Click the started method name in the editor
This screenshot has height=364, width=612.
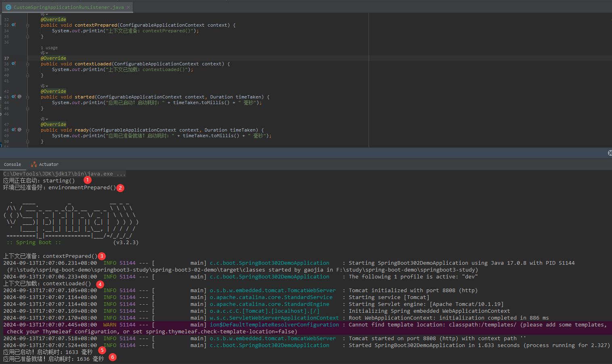click(84, 97)
